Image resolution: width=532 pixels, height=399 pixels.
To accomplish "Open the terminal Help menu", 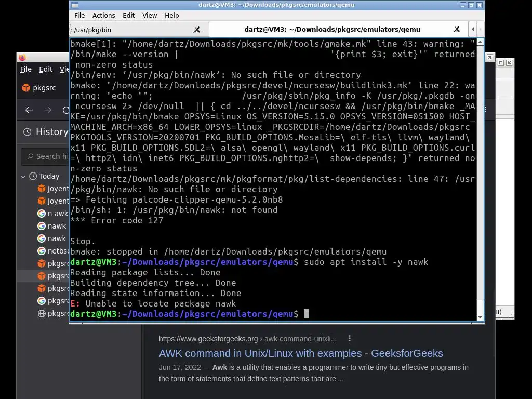I will [x=171, y=15].
